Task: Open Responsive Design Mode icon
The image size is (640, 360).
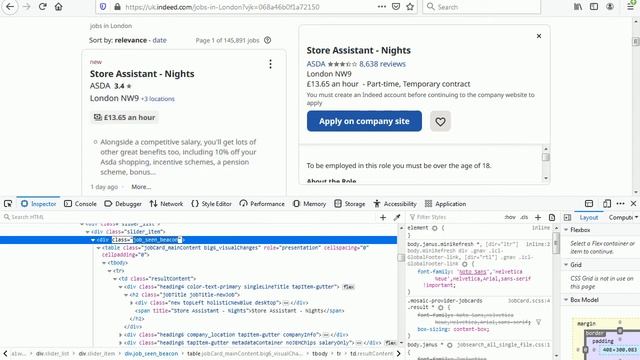Action: coord(607,203)
